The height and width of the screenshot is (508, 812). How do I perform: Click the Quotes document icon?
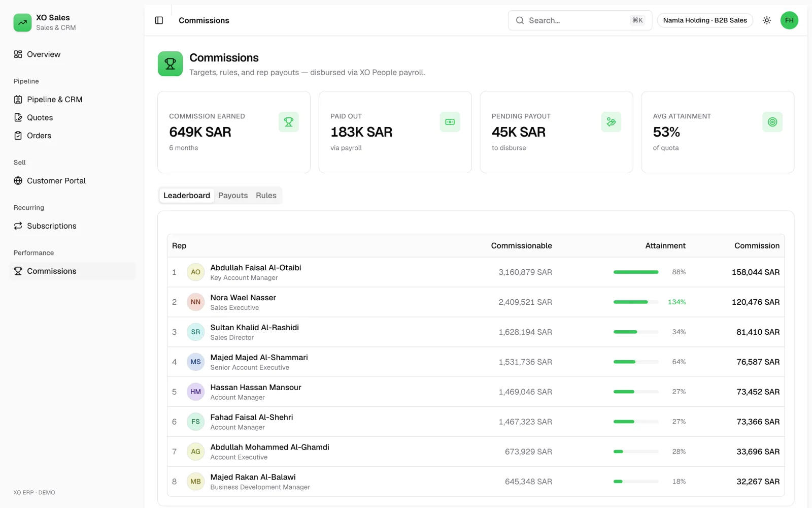coord(18,117)
